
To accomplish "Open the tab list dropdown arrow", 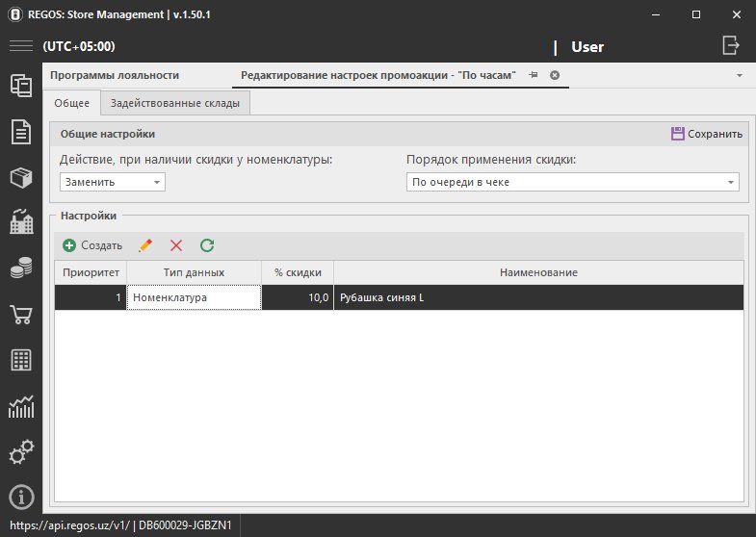I will 739,75.
